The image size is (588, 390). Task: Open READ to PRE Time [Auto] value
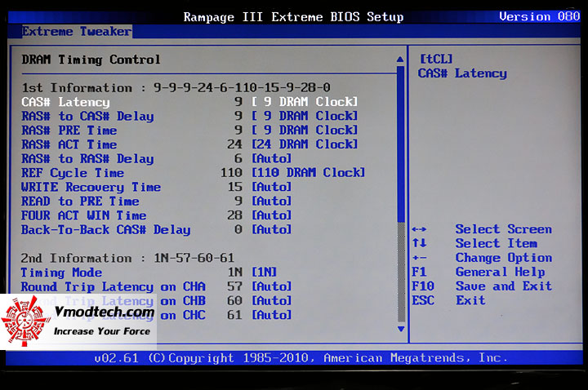point(271,202)
